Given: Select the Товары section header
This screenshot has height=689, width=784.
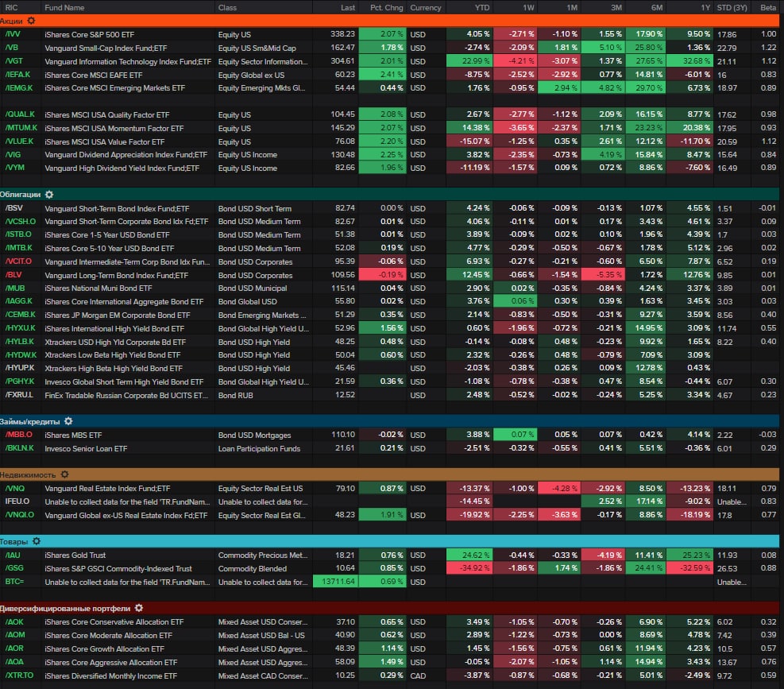Looking at the screenshot, I should [389, 541].
